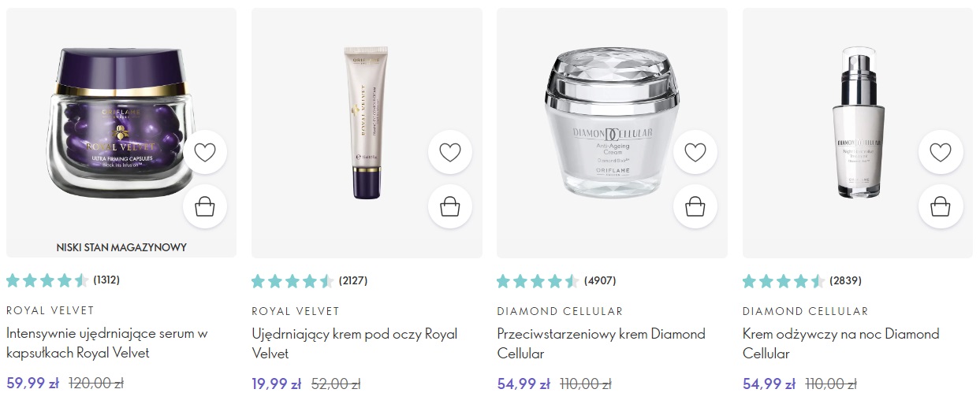Screen dimensions: 980x404
Task: Add Diamond Cellular anti-ageing cream to bag
Action: point(695,206)
